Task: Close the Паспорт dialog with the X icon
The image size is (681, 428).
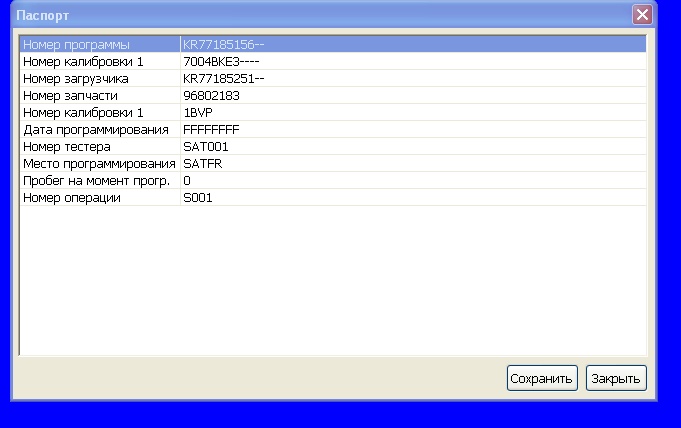Action: point(642,14)
